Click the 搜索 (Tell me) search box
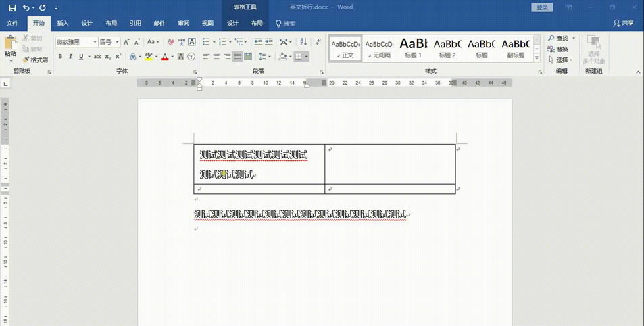This screenshot has height=326, width=644. (286, 24)
